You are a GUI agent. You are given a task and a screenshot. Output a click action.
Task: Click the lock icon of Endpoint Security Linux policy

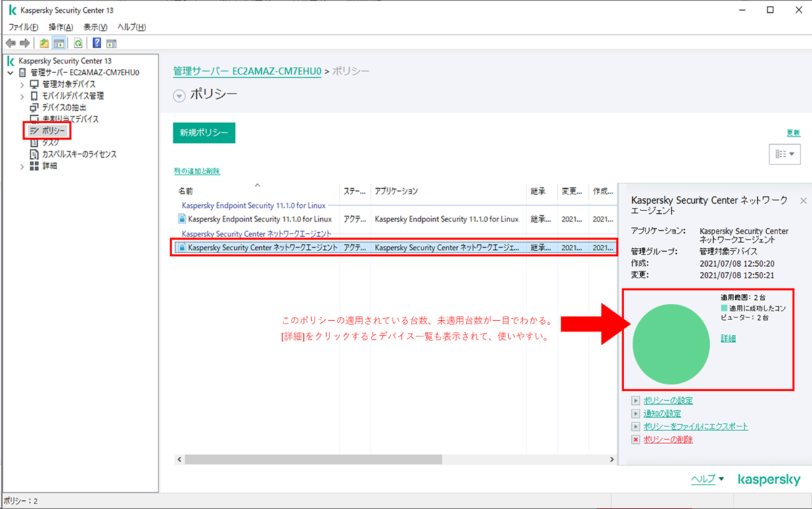[x=182, y=219]
